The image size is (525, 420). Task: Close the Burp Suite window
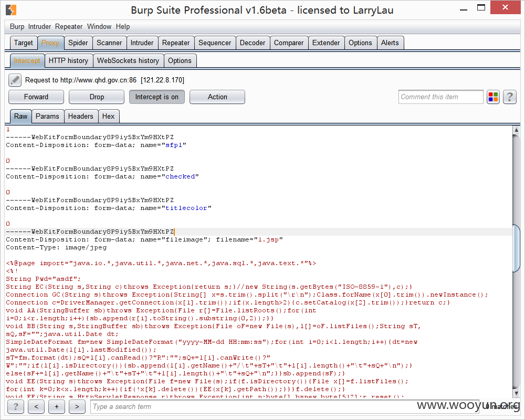point(505,7)
